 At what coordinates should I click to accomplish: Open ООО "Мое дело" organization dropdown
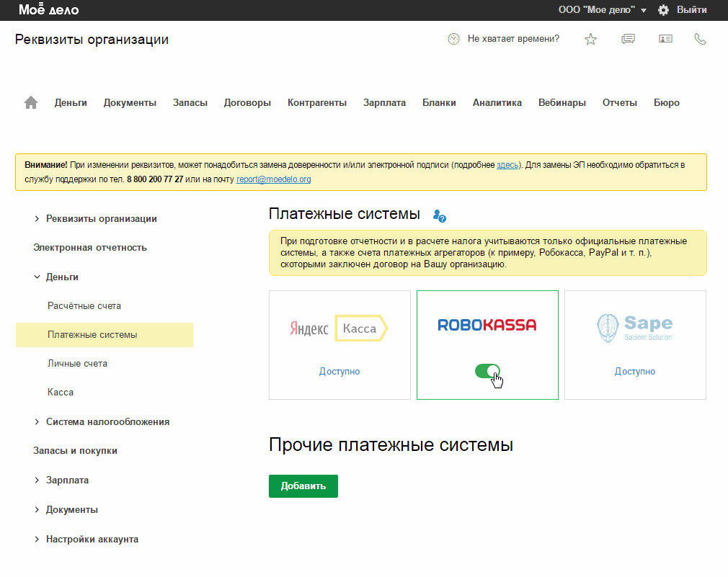[x=602, y=10]
